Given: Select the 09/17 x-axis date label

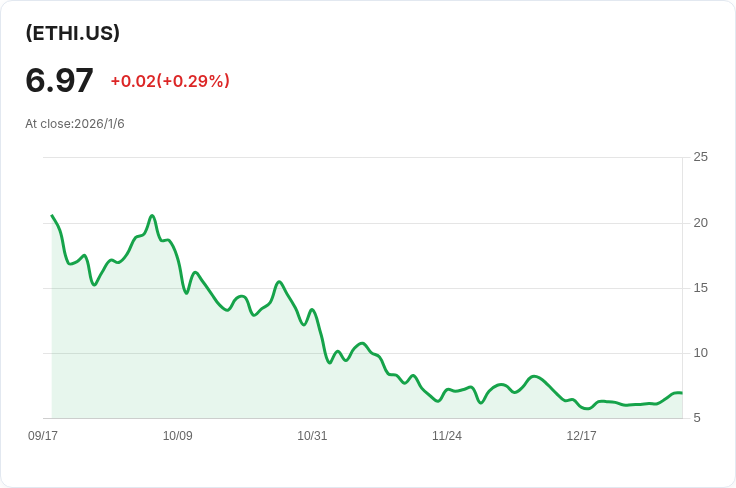Looking at the screenshot, I should pyautogui.click(x=43, y=436).
